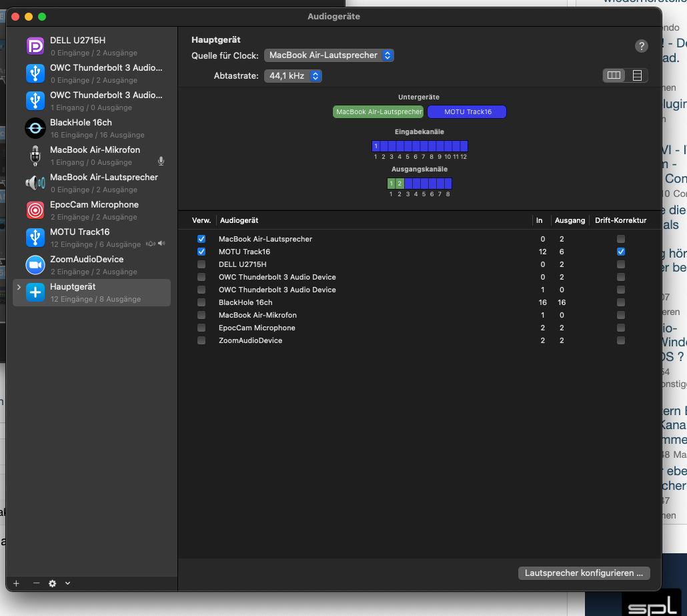
Task: Click the EpocCam Microphone red target icon
Action: pyautogui.click(x=35, y=210)
